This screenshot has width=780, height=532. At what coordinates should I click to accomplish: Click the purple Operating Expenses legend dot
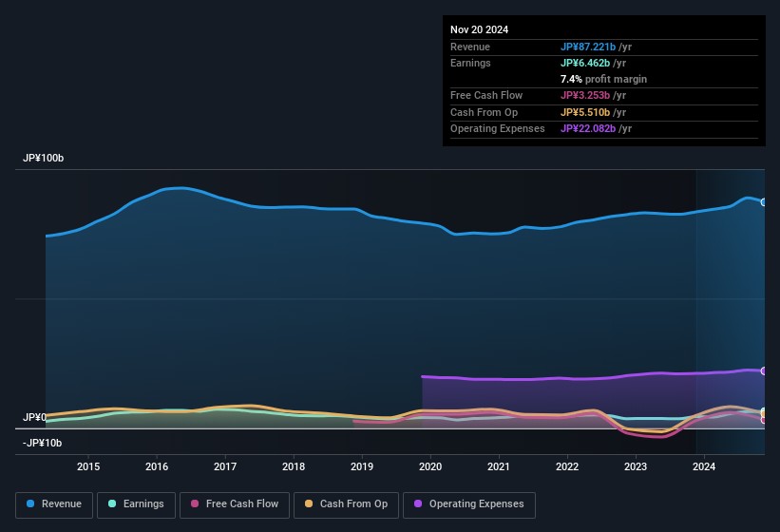click(419, 504)
